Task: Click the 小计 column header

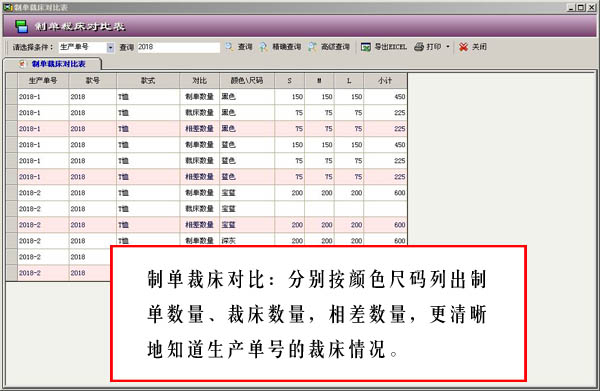Action: coord(385,80)
